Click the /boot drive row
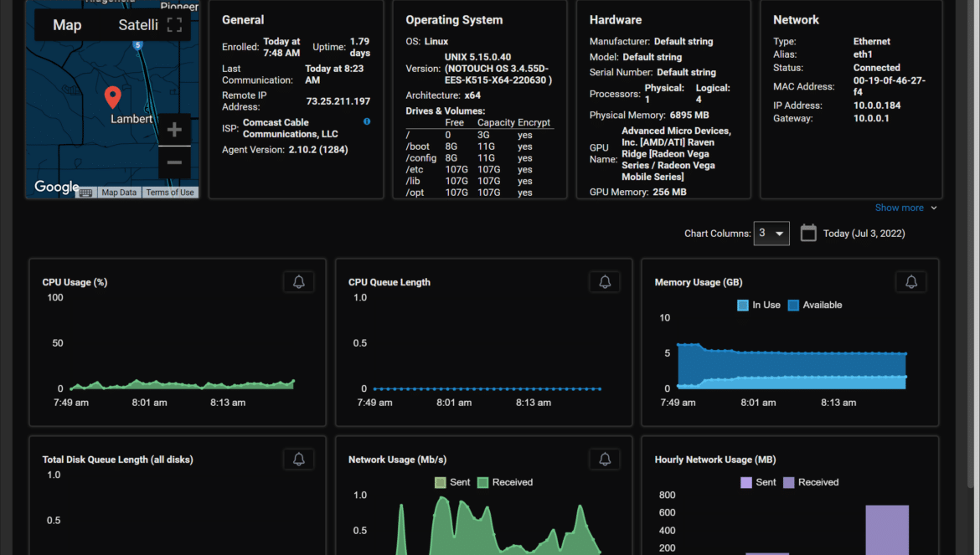The width and height of the screenshot is (980, 555). 479,146
